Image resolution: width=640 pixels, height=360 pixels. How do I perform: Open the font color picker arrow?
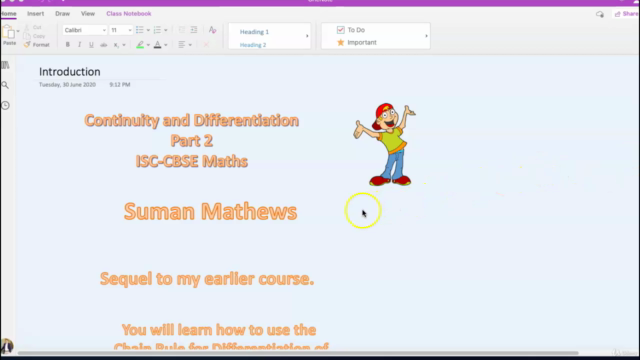click(x=166, y=45)
